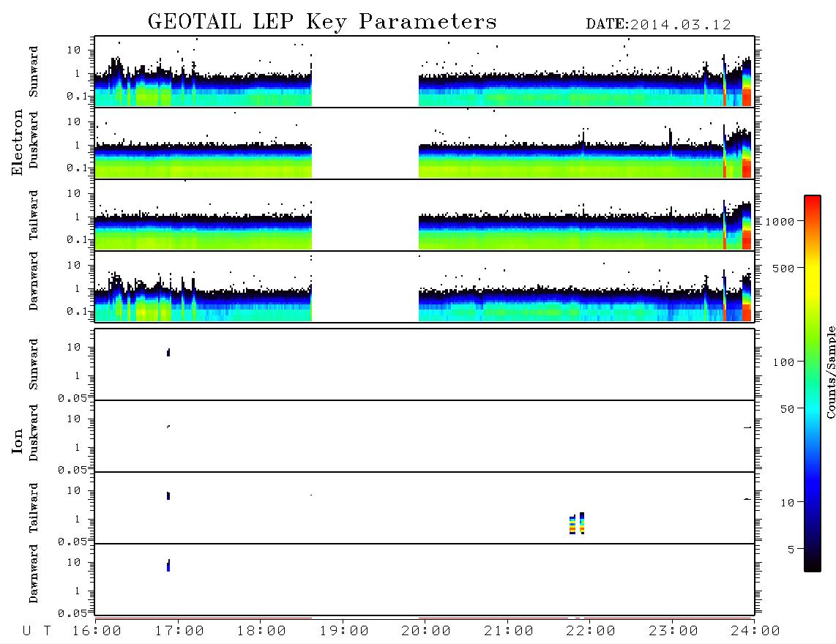This screenshot has height=644, width=836.
Task: Click the colorbar tick label reading 5
Action: [791, 550]
